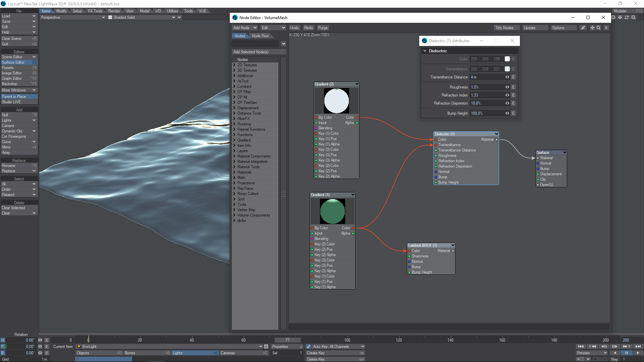Select Objects item mode

click(x=99, y=353)
